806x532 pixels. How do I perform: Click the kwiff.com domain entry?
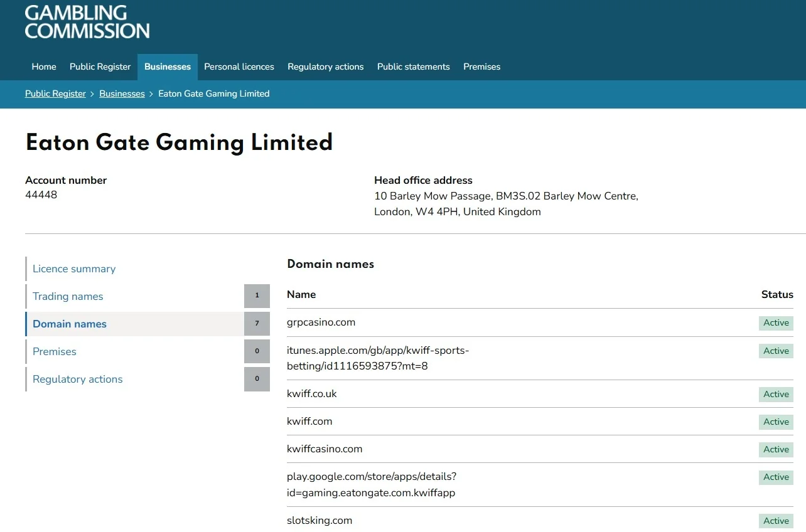[x=309, y=422]
